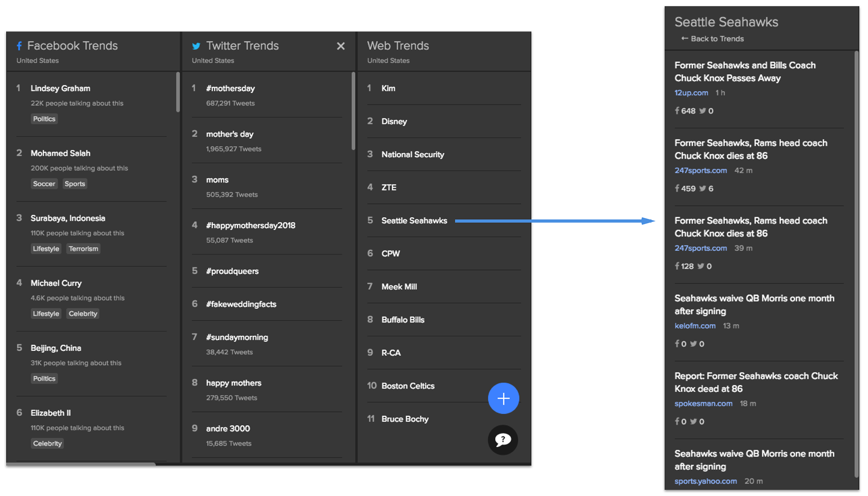Click the Soccer tag
Image resolution: width=868 pixels, height=496 pixels.
[44, 184]
